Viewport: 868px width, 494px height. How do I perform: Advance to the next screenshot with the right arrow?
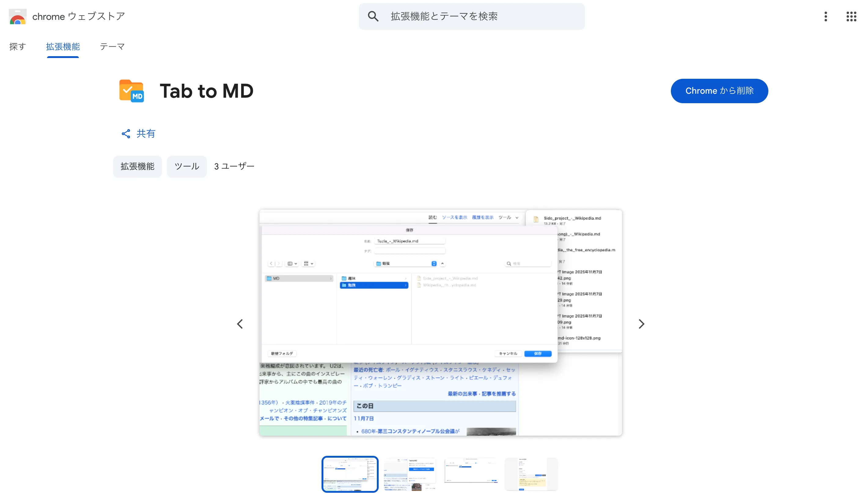click(641, 324)
